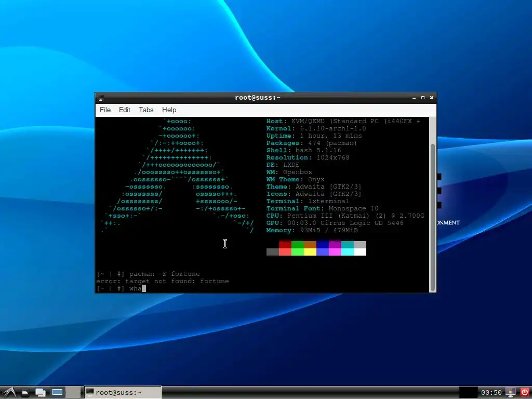This screenshot has height=399, width=532.
Task: Click the 'WM Theme: Onyx' line
Action: coord(295,179)
